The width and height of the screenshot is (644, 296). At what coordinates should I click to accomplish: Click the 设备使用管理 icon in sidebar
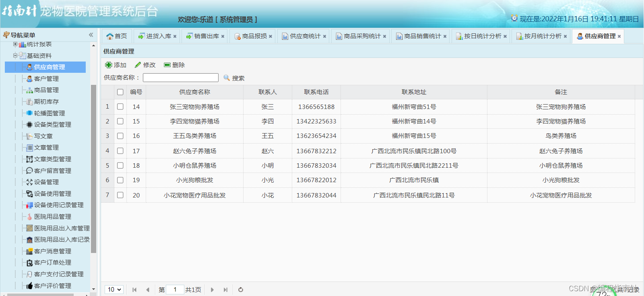point(29,194)
